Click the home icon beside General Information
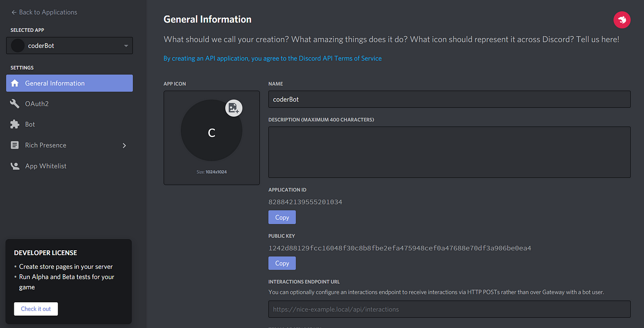 point(15,83)
